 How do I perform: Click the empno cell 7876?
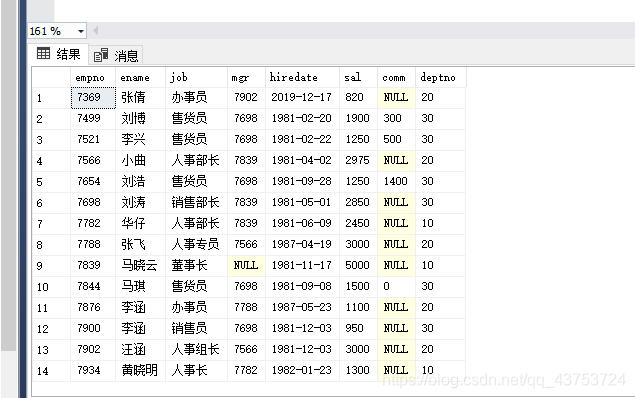tap(93, 308)
